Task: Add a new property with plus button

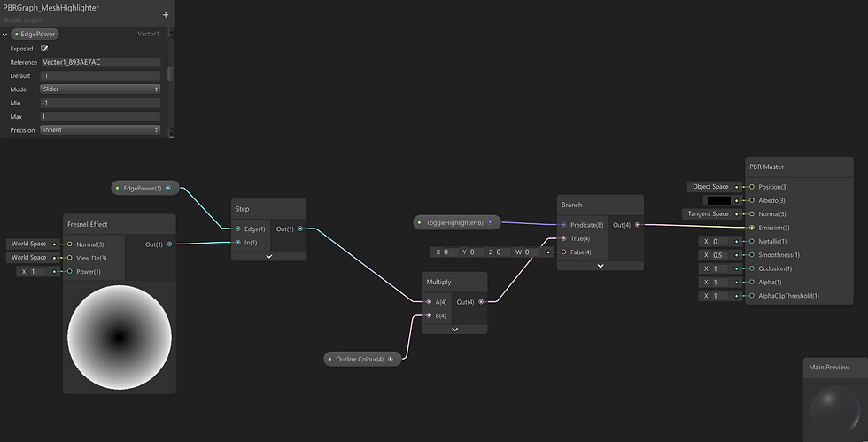Action: point(166,15)
